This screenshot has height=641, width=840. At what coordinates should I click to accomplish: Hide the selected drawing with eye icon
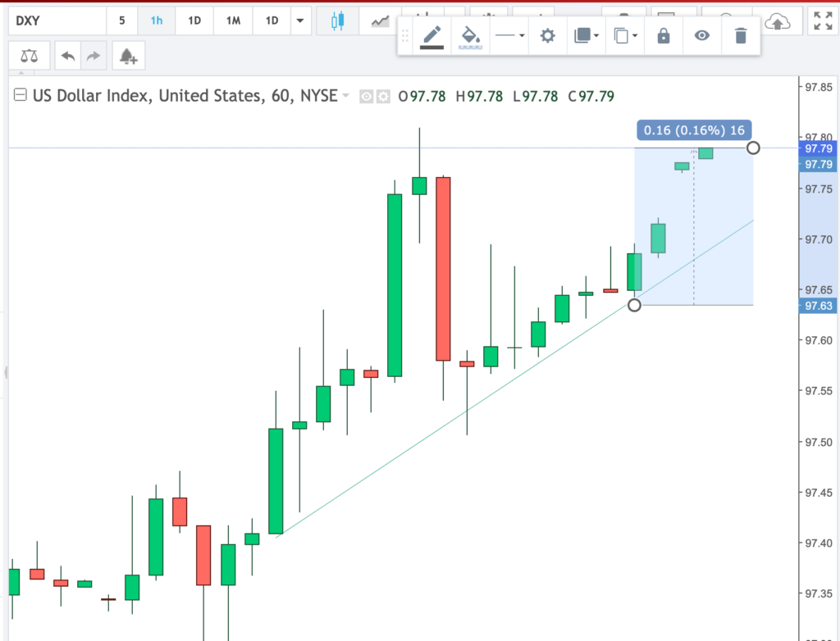point(701,36)
